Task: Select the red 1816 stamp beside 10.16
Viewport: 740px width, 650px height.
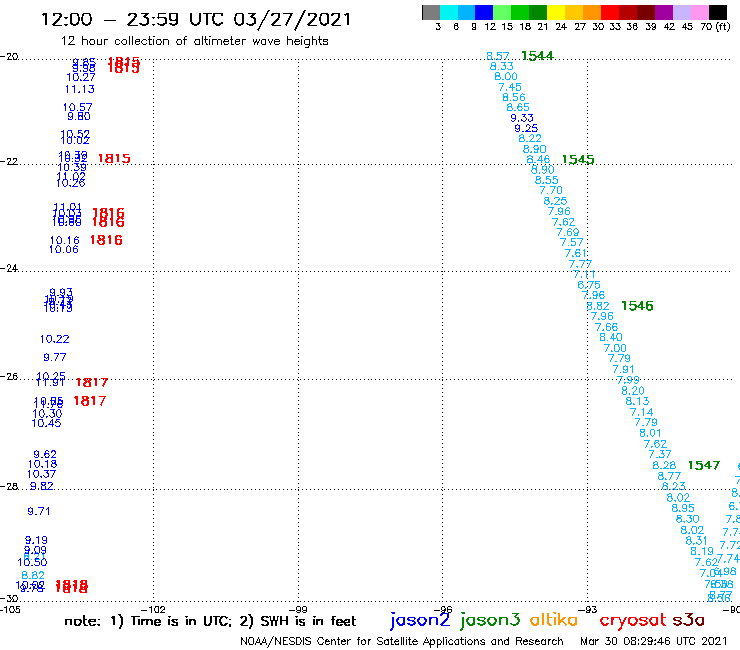Action: [106, 240]
